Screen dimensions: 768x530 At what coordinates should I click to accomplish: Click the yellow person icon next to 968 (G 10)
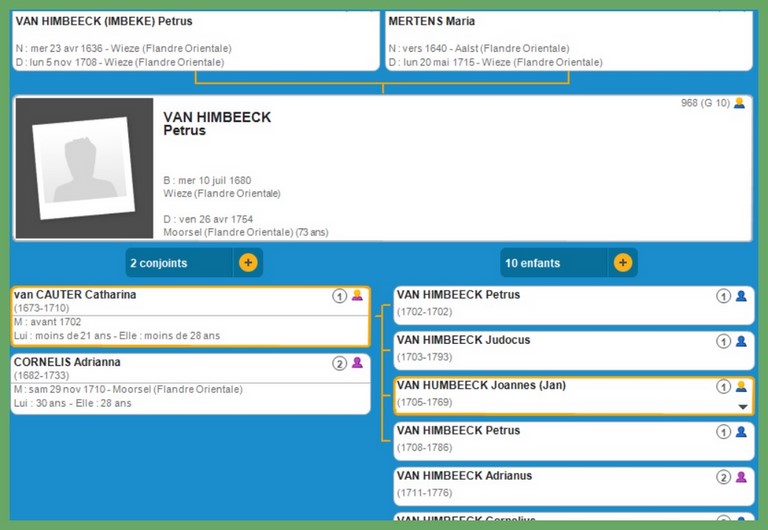(x=740, y=103)
